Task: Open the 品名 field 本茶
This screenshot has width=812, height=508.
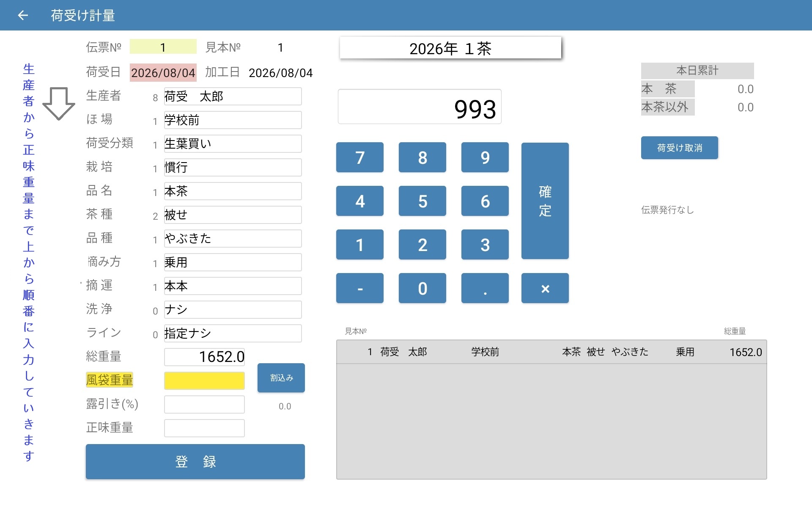Action: coord(233,191)
